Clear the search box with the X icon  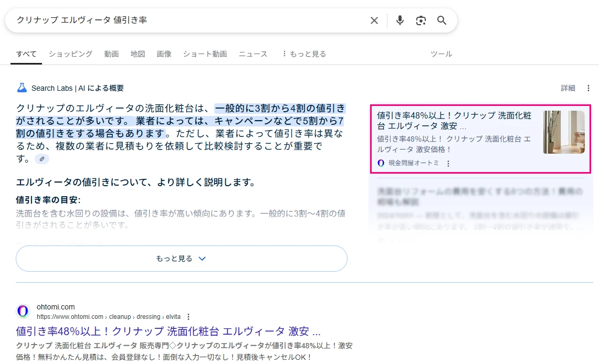(374, 20)
